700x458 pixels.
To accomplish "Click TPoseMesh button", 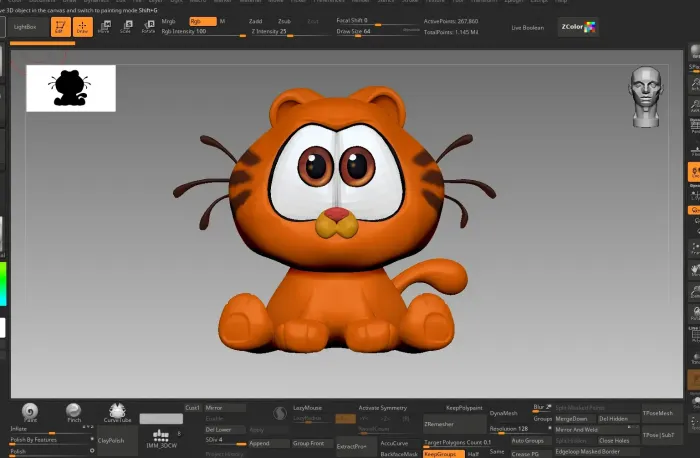I will tap(662, 413).
